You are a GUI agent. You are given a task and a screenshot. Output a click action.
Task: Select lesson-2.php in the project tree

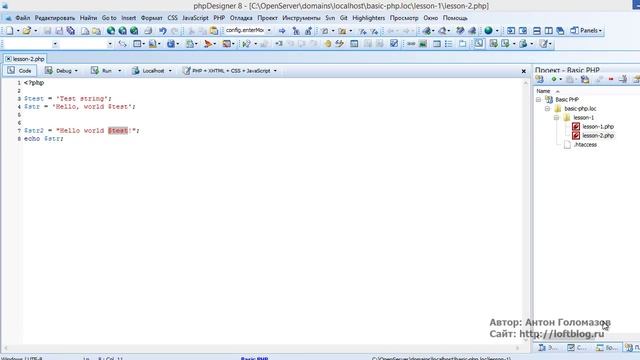(x=598, y=136)
